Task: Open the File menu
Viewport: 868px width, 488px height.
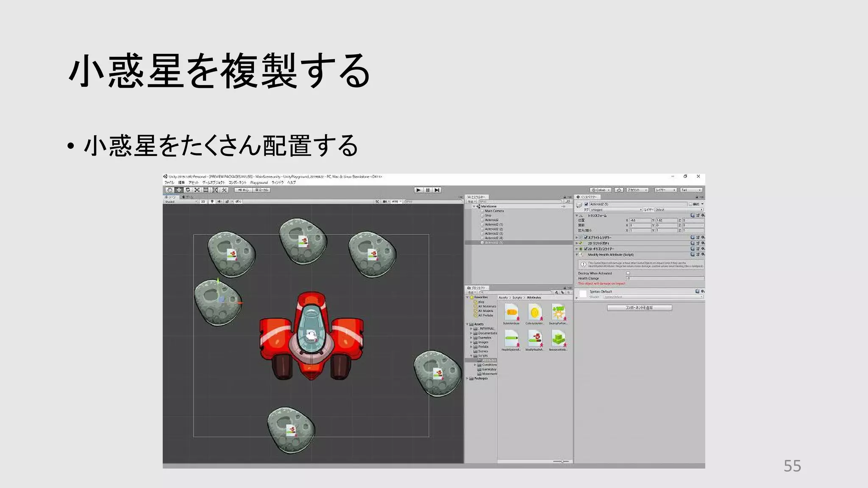Action: [x=169, y=183]
